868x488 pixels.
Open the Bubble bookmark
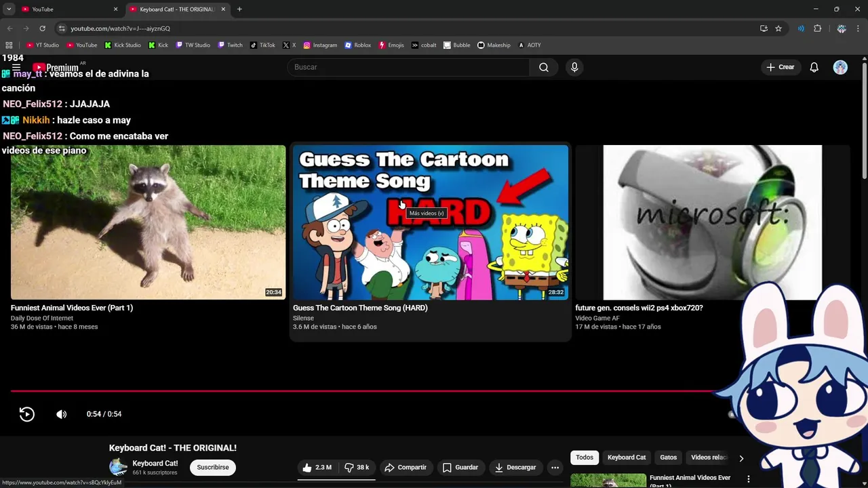pyautogui.click(x=457, y=45)
